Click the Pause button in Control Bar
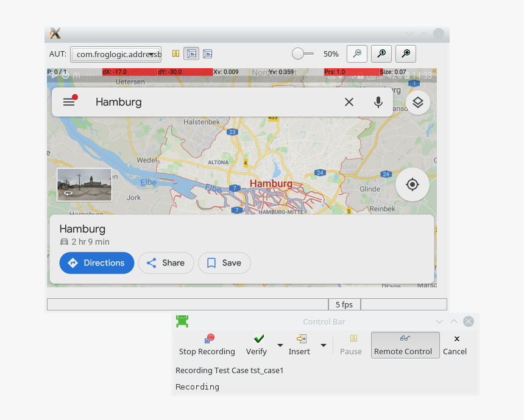Viewport: 524px width, 420px height. [351, 345]
